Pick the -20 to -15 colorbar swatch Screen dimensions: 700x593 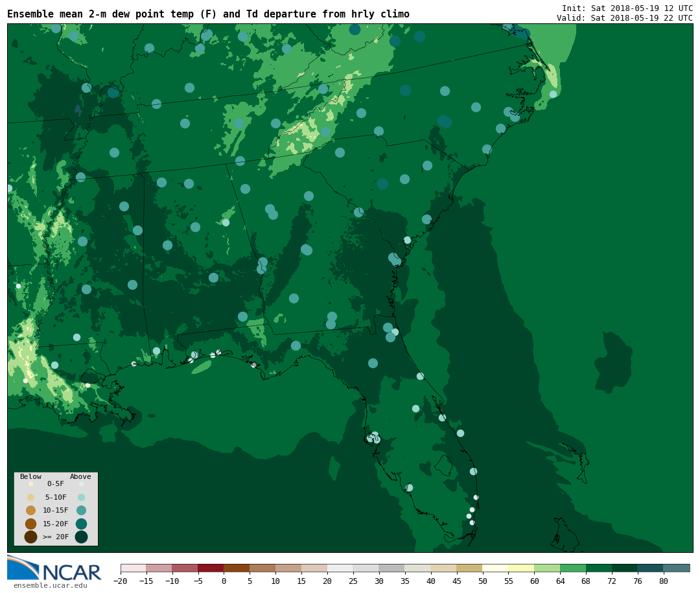(x=134, y=568)
